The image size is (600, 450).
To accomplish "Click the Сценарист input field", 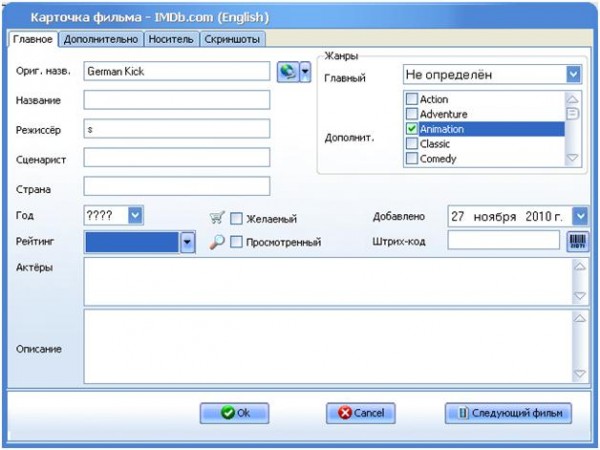I will tap(177, 158).
